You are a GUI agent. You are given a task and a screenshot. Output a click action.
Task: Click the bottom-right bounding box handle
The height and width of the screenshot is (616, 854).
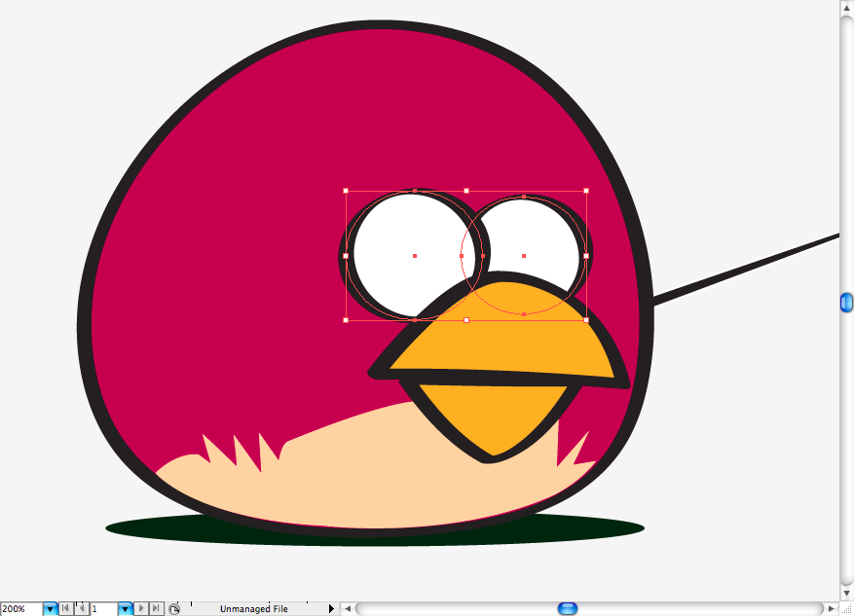tap(586, 320)
